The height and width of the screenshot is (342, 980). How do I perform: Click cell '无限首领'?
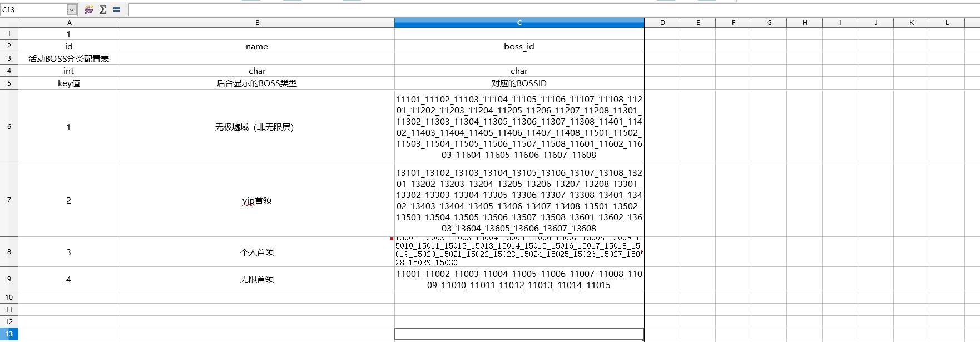(x=257, y=279)
